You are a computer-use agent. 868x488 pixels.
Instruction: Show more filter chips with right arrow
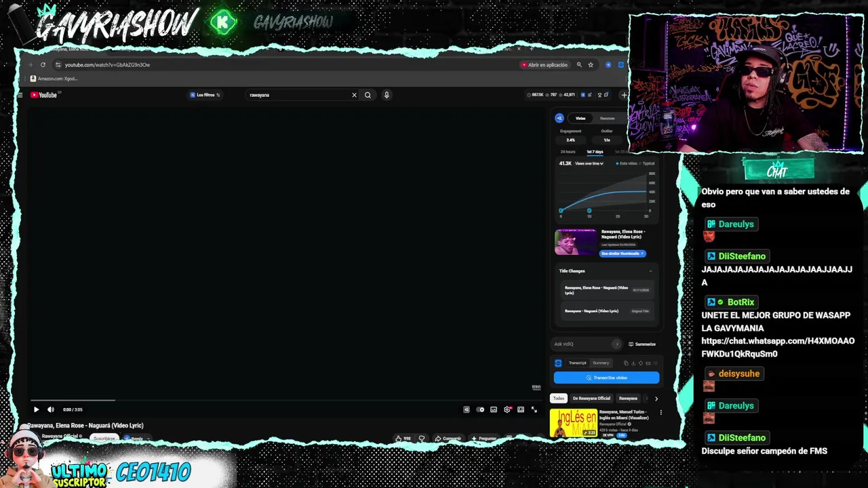point(656,399)
